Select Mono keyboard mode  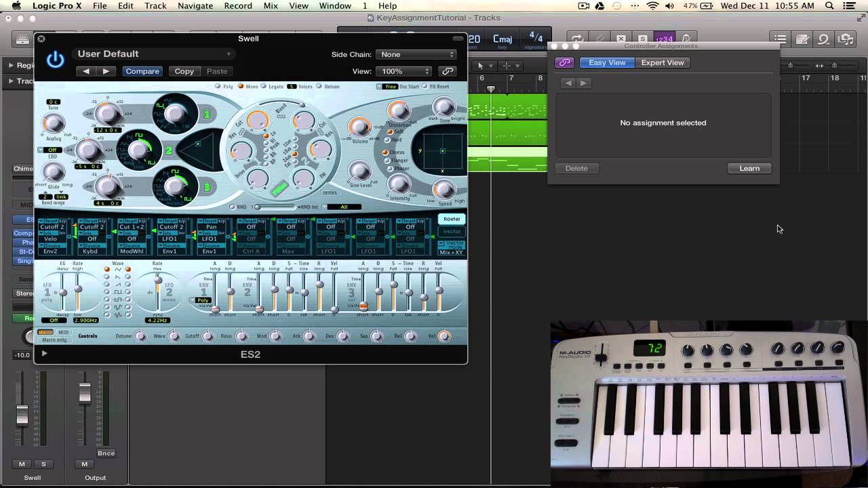coord(248,87)
